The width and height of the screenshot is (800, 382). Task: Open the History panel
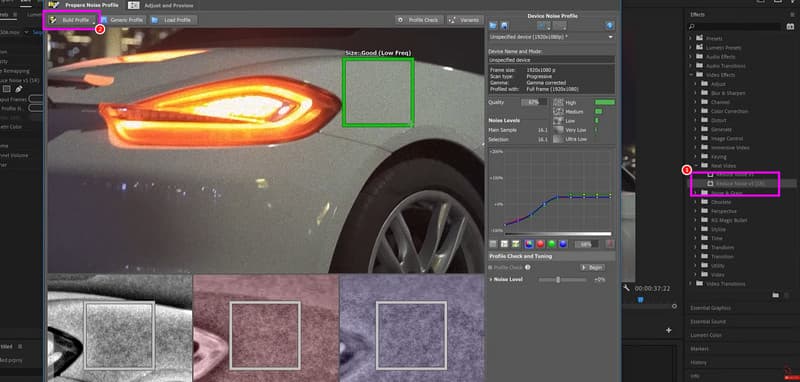coord(698,363)
